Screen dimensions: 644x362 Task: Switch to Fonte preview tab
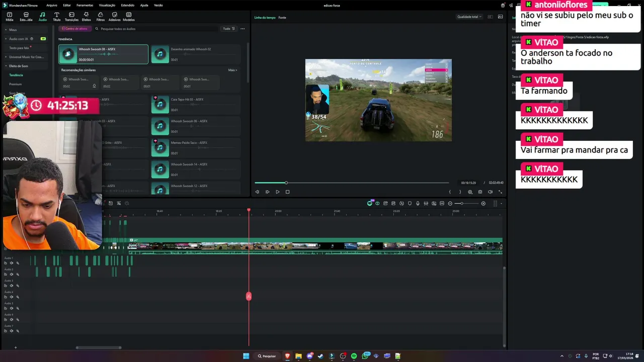[x=282, y=18]
